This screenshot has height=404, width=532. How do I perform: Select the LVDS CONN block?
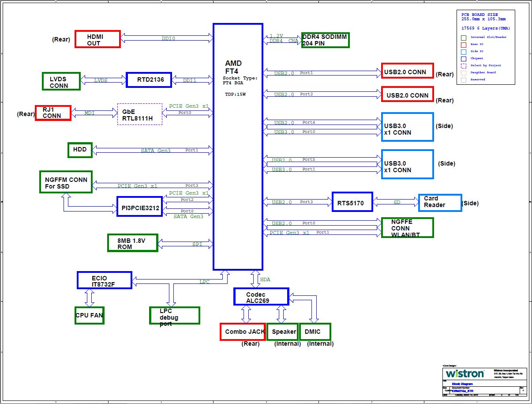pyautogui.click(x=61, y=81)
